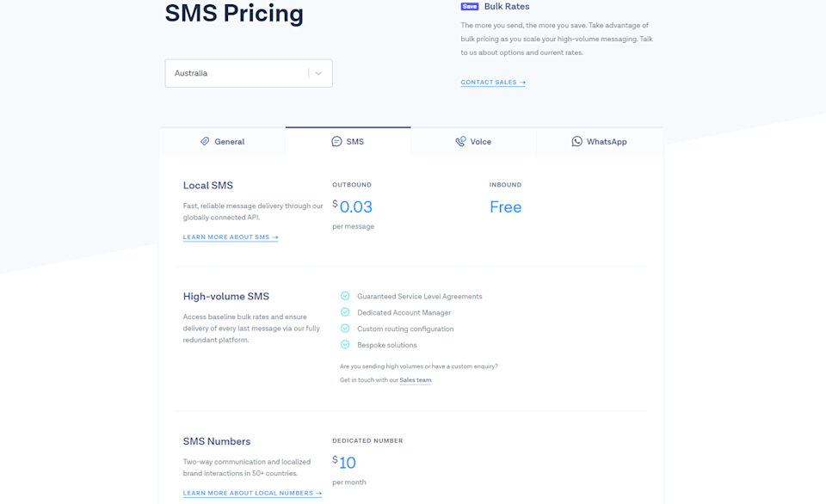The height and width of the screenshot is (504, 826).
Task: Click the General tab tag icon
Action: click(205, 142)
